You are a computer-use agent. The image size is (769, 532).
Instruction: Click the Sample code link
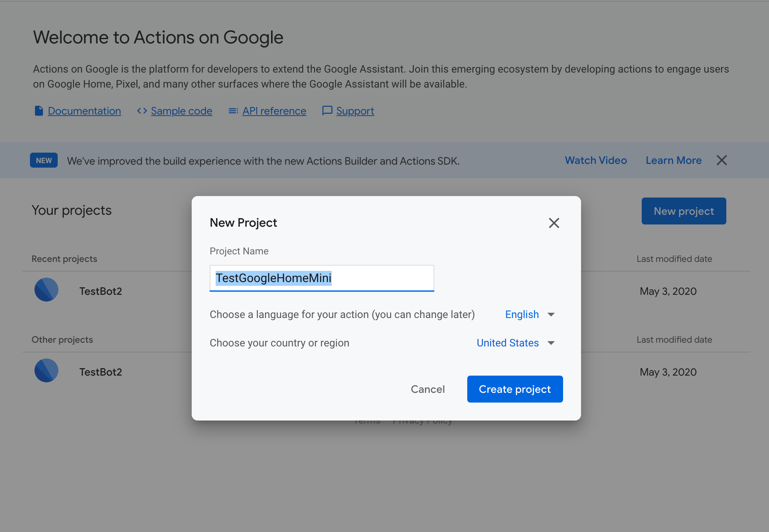181,111
